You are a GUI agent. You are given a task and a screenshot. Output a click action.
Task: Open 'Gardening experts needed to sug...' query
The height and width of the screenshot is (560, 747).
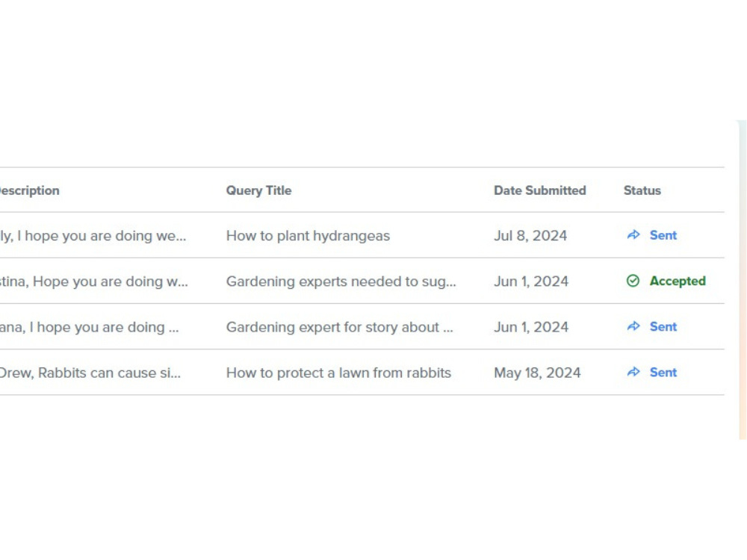[x=341, y=281]
